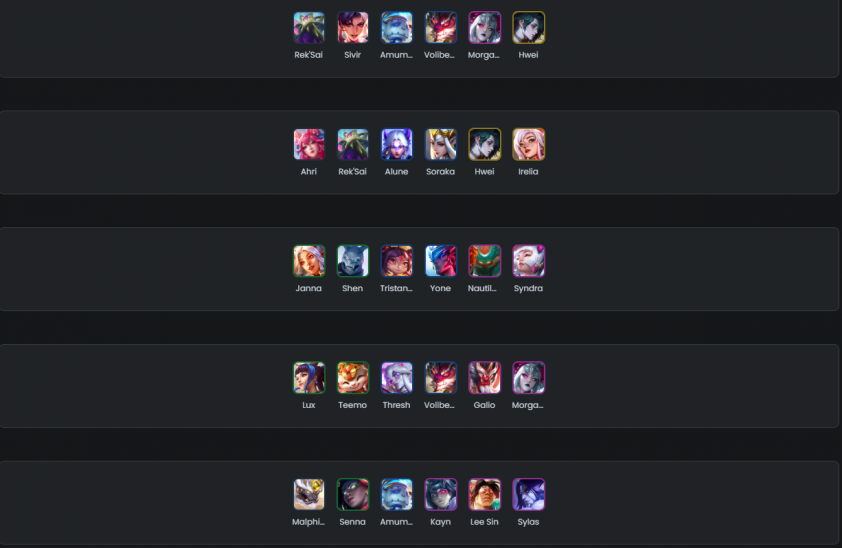The image size is (842, 548).
Task: Select the Ahri champion portrait
Action: [x=309, y=144]
